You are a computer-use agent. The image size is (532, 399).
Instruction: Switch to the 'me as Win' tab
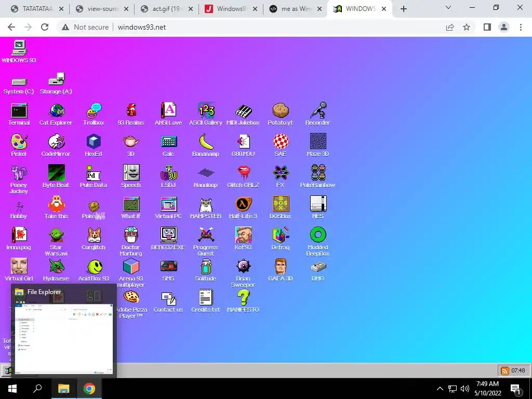pyautogui.click(x=295, y=9)
